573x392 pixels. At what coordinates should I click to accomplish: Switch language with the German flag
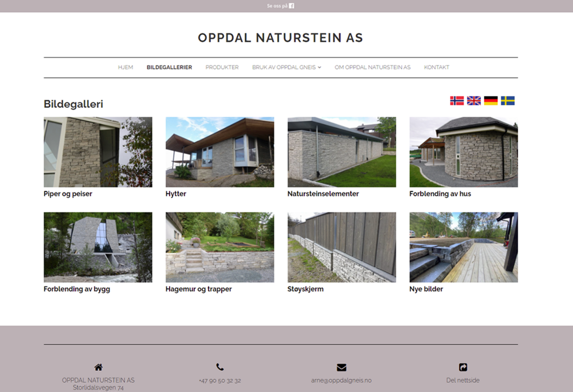491,101
